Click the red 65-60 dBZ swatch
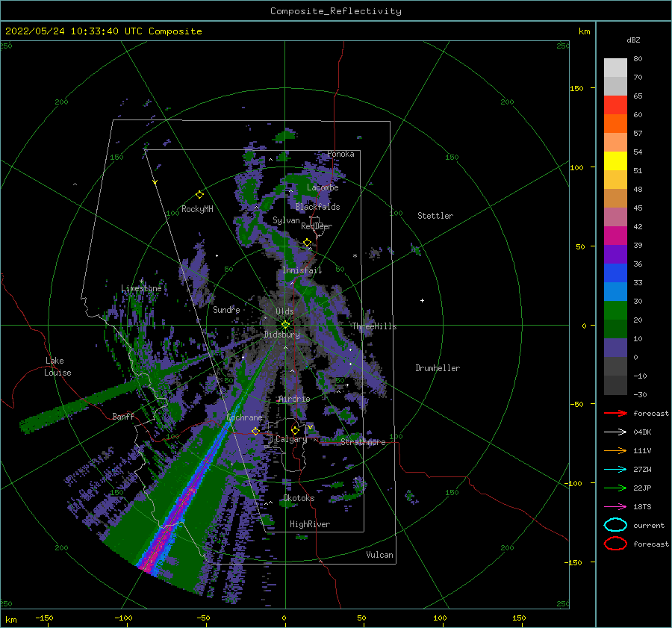Viewport: 672px width, 628px height. tap(615, 105)
